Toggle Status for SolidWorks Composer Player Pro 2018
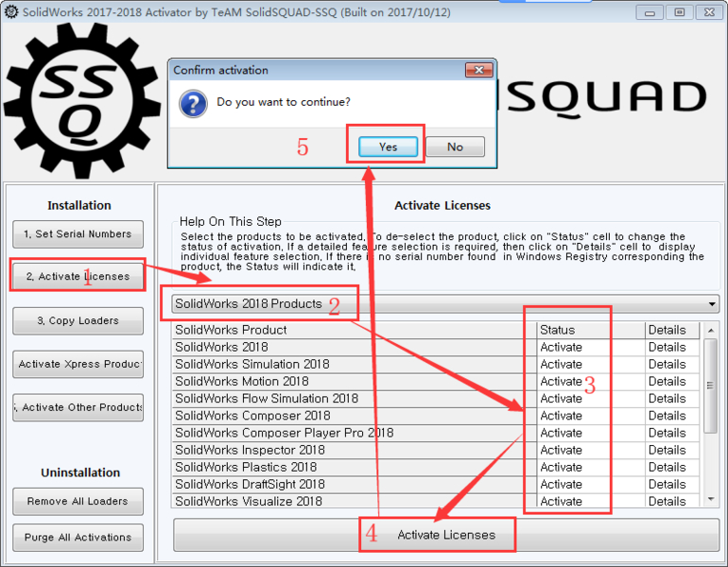This screenshot has height=567, width=728. pyautogui.click(x=590, y=433)
